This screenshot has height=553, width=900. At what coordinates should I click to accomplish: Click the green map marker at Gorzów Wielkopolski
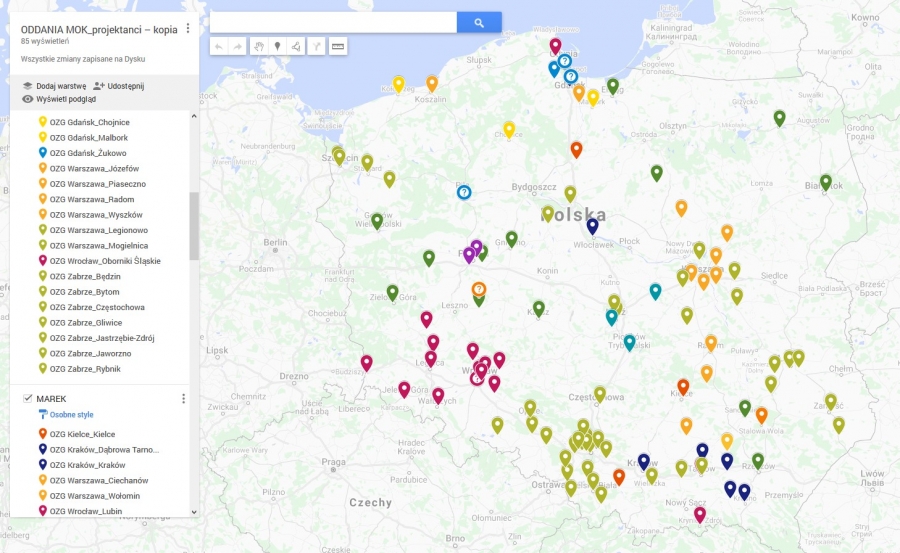377,221
